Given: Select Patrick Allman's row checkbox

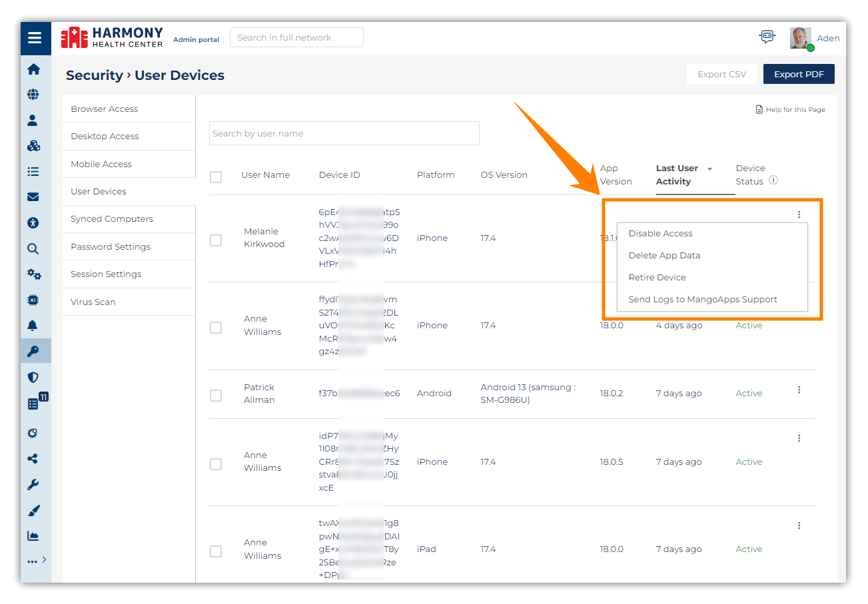Looking at the screenshot, I should point(216,396).
